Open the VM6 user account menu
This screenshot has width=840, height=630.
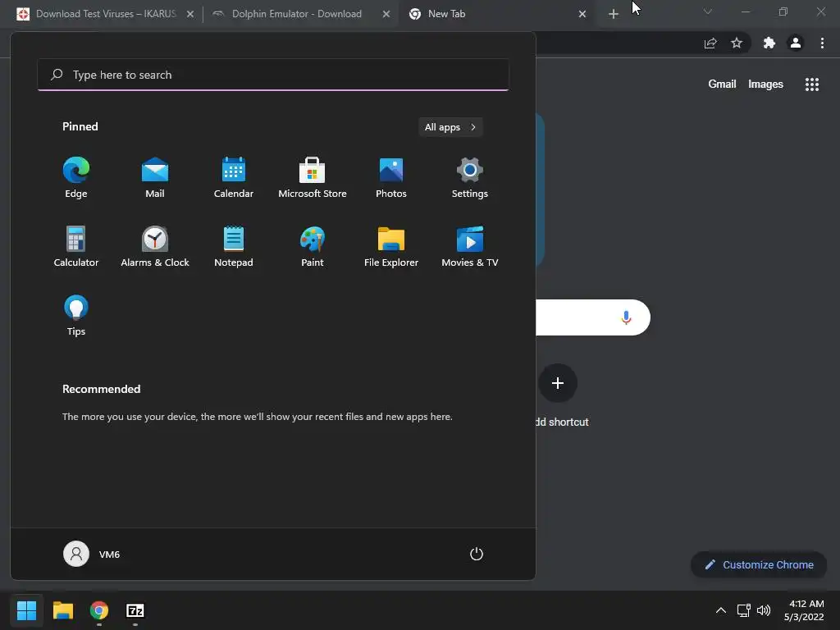pos(92,554)
